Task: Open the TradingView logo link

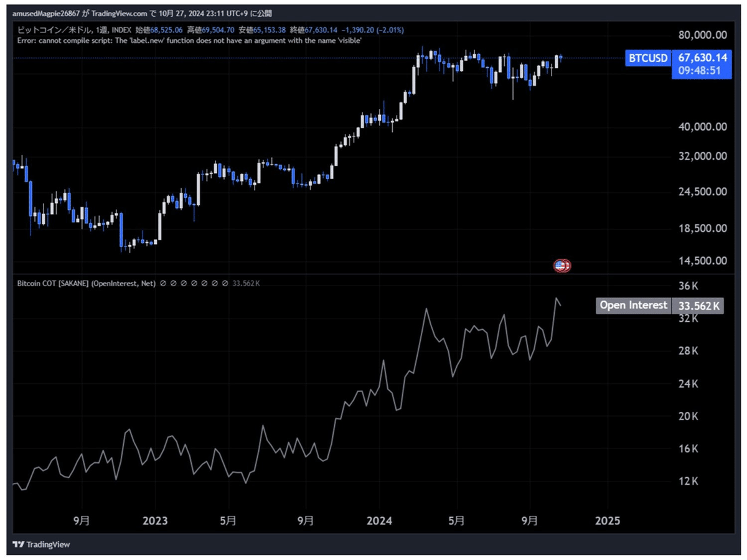Action: point(42,544)
